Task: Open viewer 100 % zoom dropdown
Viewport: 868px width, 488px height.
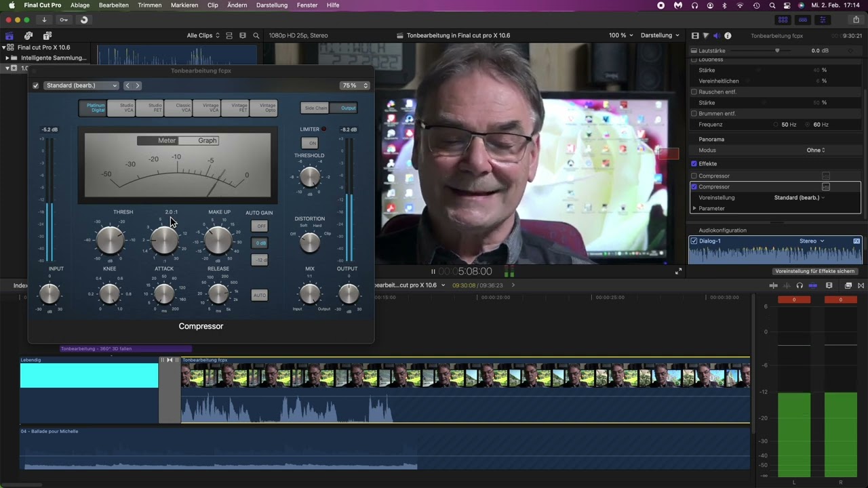Action: (x=620, y=35)
